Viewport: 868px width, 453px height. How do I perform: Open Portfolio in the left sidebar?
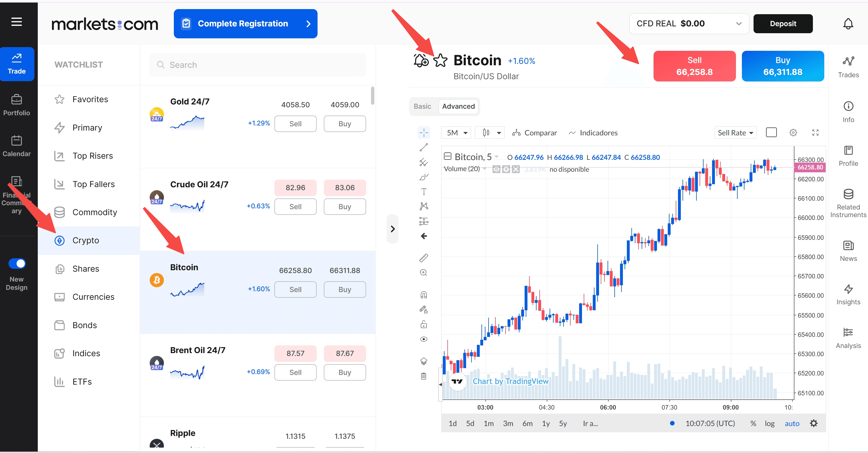[16, 105]
